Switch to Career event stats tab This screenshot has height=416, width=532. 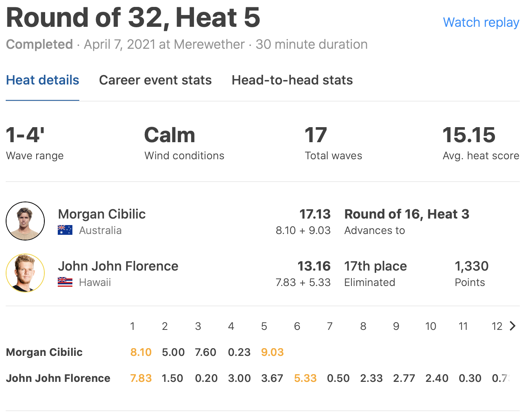coord(155,80)
